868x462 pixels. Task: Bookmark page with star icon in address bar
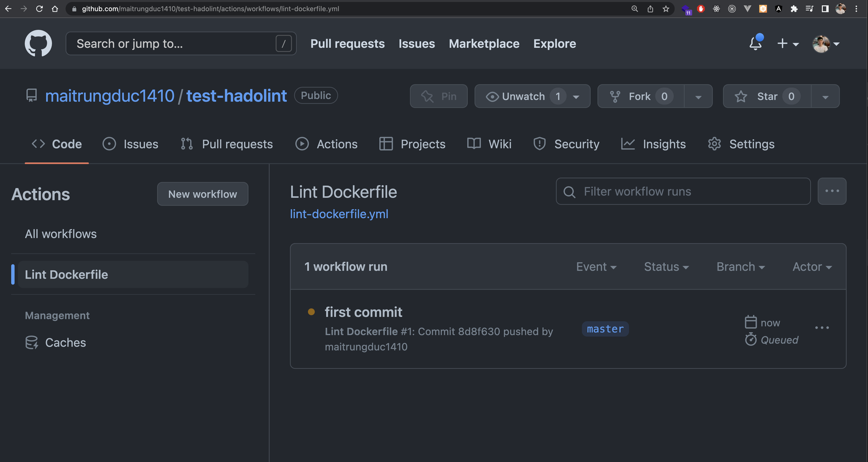(x=666, y=9)
